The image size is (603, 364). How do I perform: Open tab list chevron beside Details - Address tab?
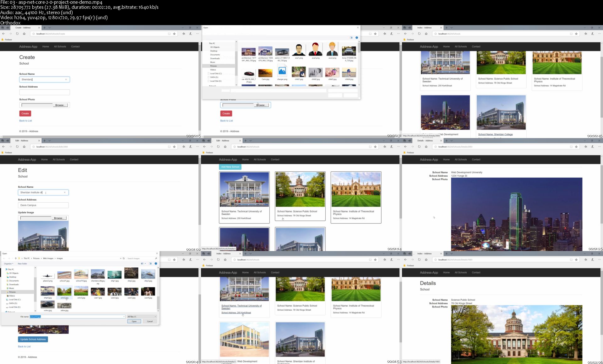(x=451, y=141)
